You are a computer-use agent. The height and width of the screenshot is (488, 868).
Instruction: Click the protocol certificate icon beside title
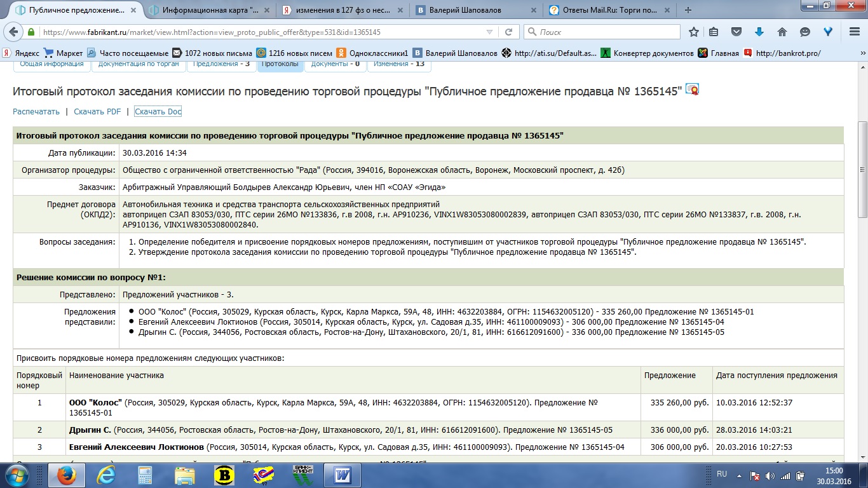(x=692, y=90)
